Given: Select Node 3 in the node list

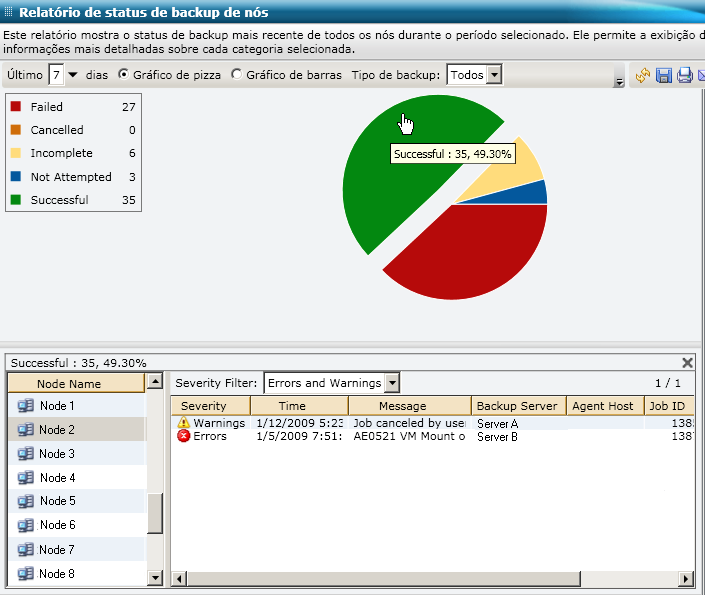Looking at the screenshot, I should (57, 454).
